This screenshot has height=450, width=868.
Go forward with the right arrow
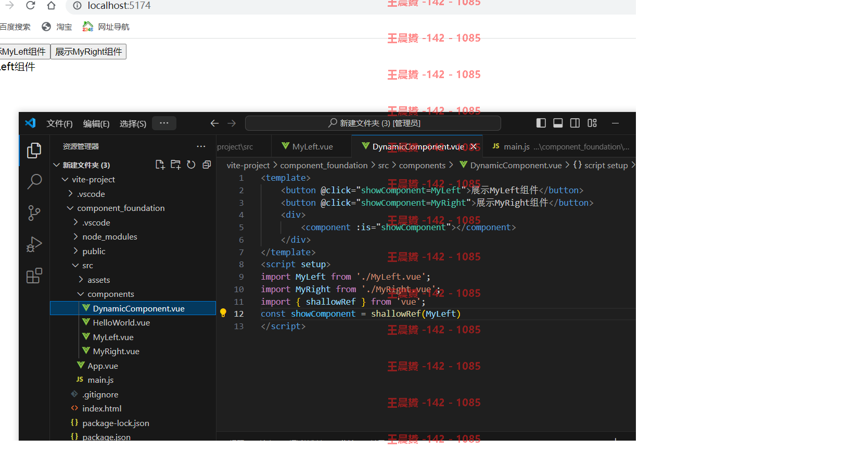pos(232,123)
